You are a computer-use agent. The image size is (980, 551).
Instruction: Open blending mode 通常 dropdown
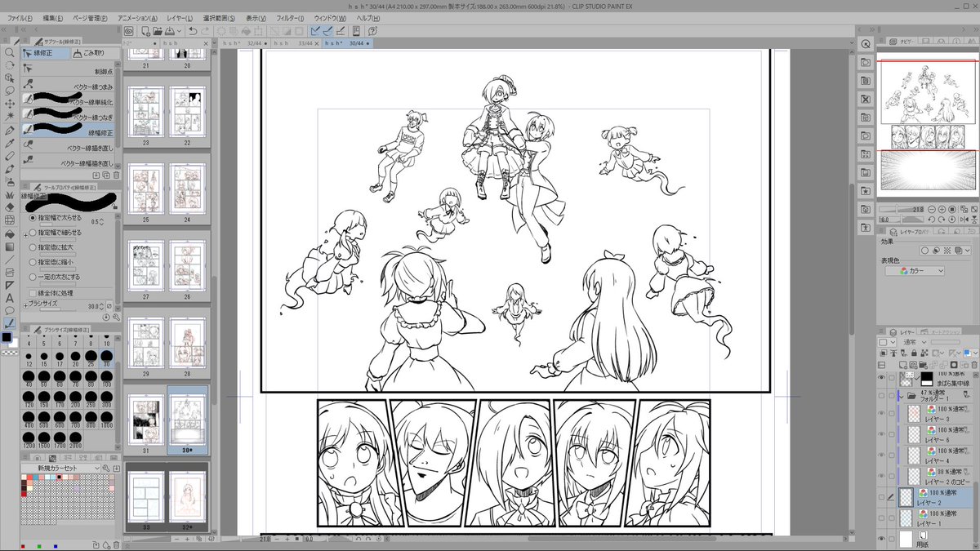(913, 342)
